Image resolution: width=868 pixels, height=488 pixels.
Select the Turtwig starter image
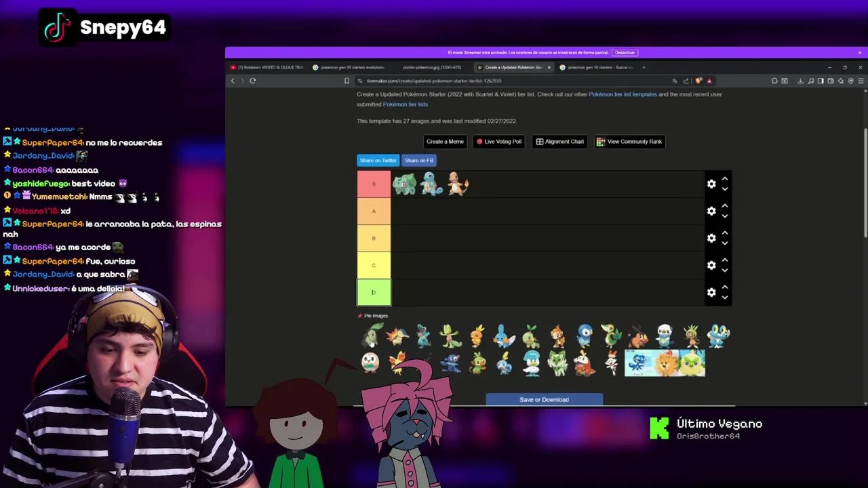click(531, 335)
